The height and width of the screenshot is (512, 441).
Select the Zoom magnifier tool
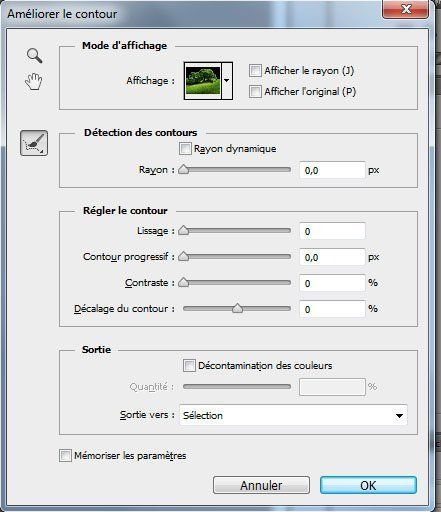click(34, 55)
